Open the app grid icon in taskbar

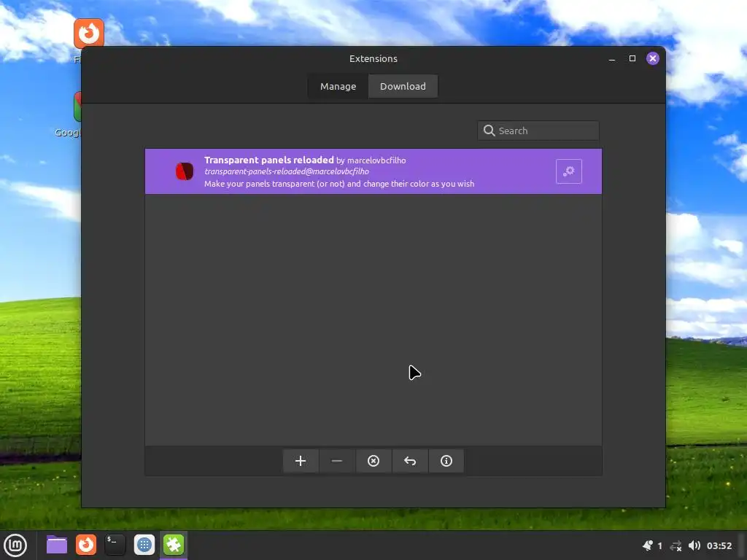click(x=144, y=545)
